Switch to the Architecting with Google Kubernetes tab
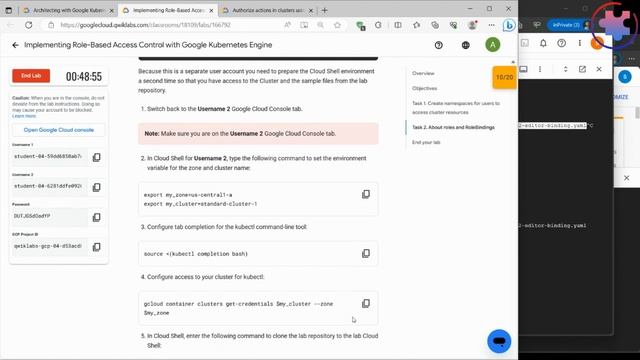 68,10
